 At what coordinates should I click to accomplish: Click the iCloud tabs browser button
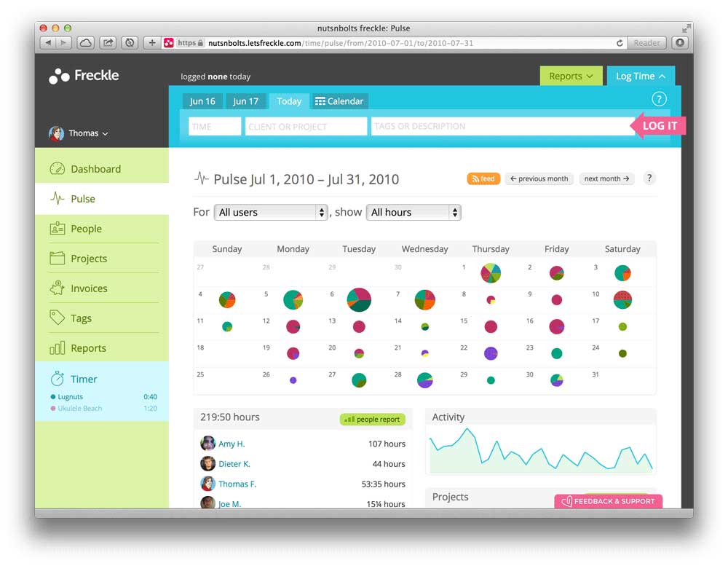click(85, 43)
